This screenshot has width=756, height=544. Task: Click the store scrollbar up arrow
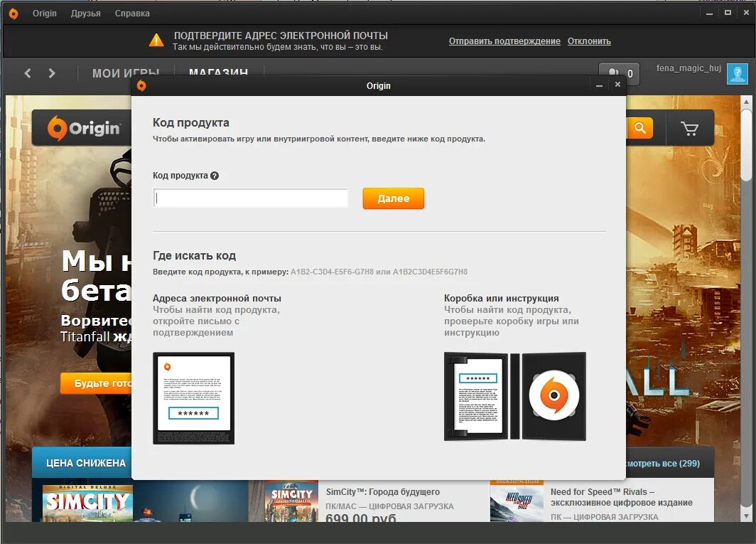pyautogui.click(x=746, y=102)
